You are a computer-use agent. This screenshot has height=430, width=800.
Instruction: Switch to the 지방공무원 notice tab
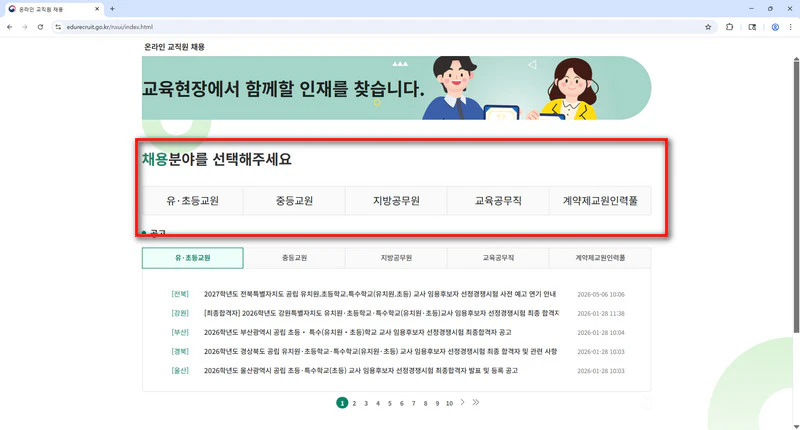[396, 258]
